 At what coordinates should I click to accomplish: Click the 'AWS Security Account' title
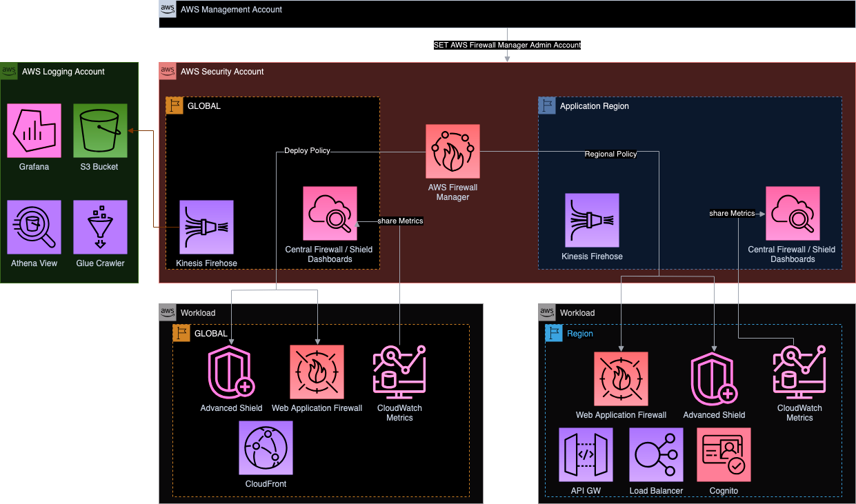(x=222, y=72)
